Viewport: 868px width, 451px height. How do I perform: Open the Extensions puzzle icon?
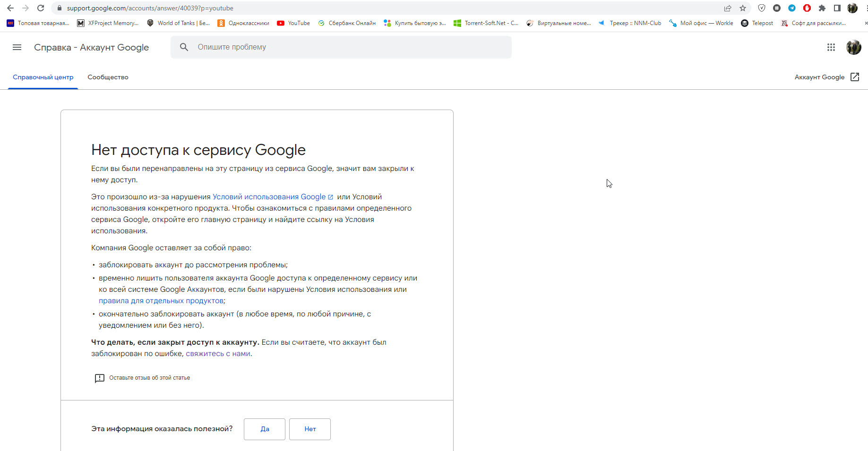pyautogui.click(x=822, y=8)
